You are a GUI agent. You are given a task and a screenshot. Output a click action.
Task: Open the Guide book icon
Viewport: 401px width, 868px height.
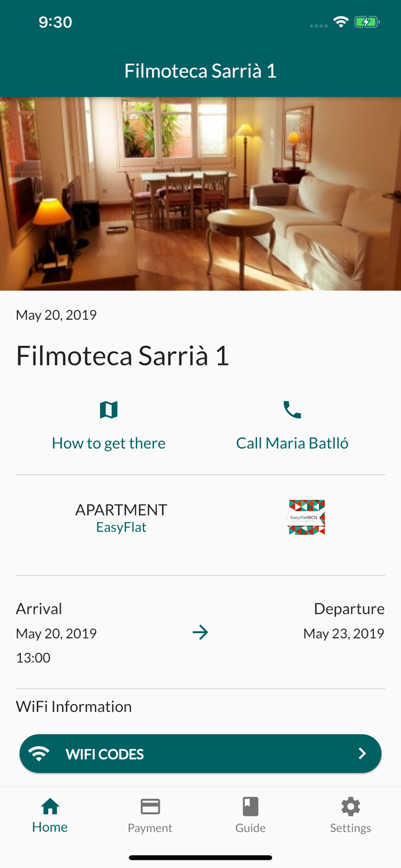click(x=250, y=804)
